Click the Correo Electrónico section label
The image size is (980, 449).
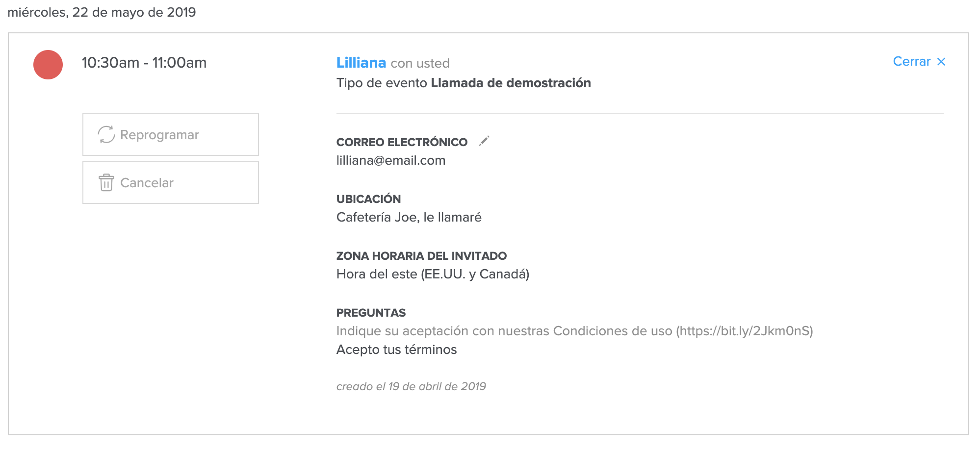point(402,142)
